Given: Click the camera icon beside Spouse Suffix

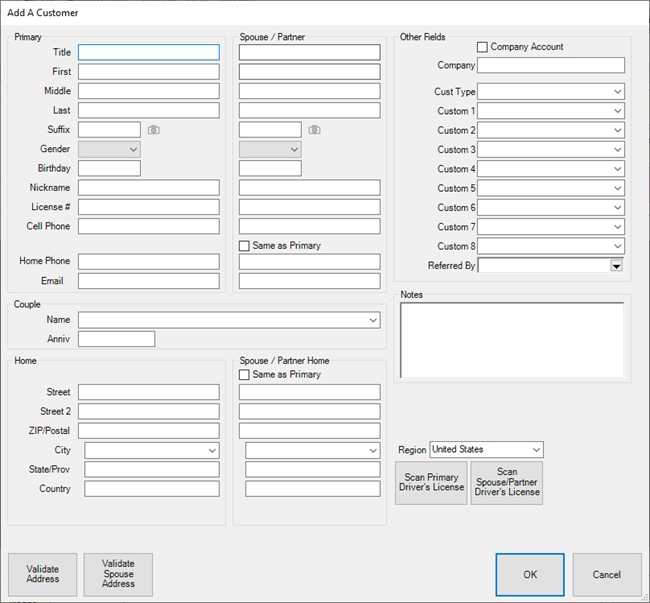Looking at the screenshot, I should (314, 130).
